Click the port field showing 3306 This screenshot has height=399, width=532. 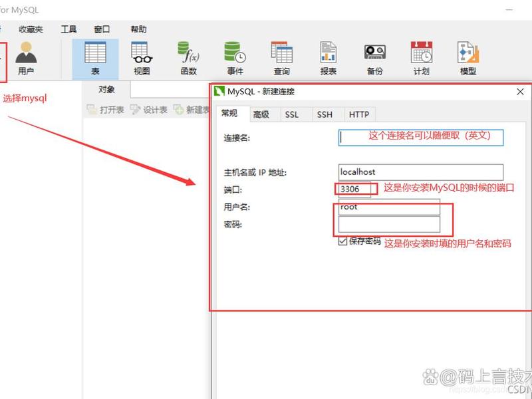[x=355, y=189]
